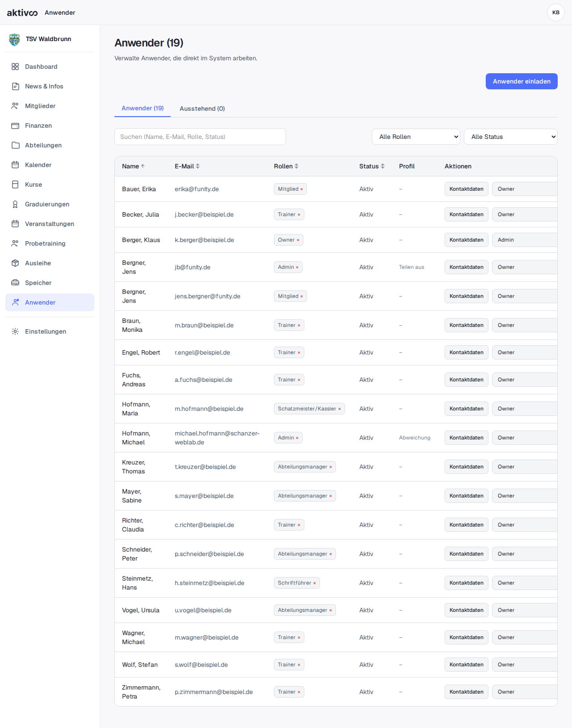The image size is (572, 728).
Task: Click the aktivoo logo
Action: (22, 13)
